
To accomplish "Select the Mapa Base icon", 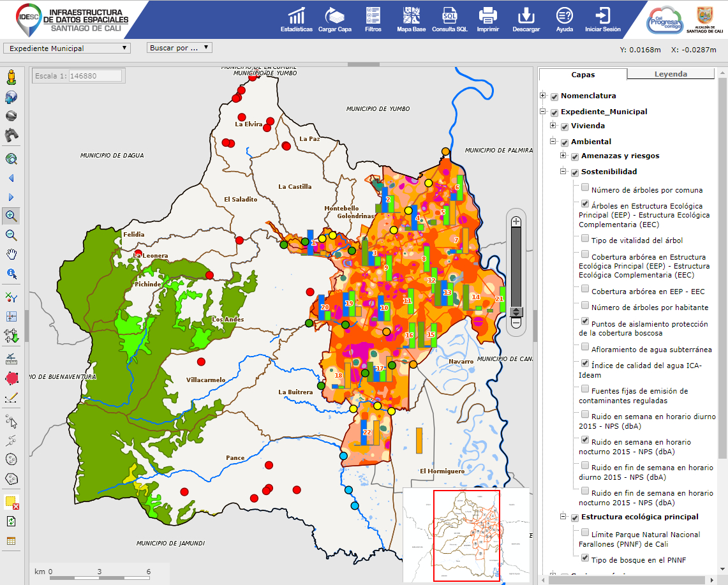I will 410,16.
